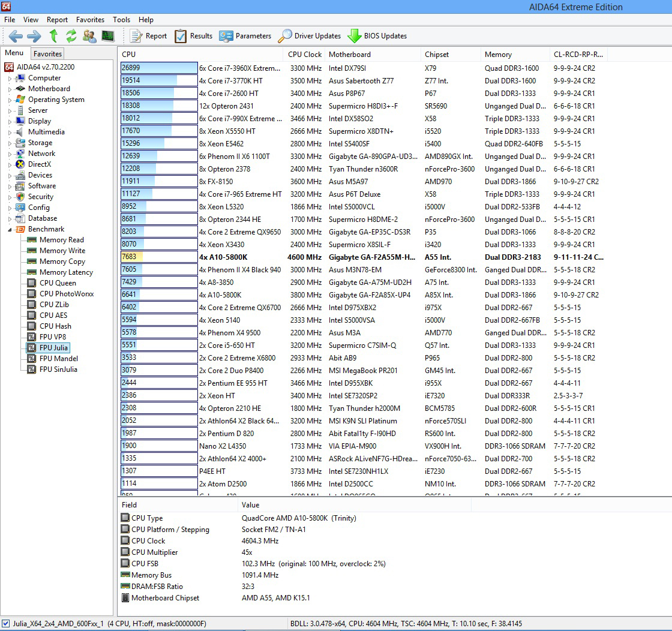Viewport: 672px width, 631px height.
Task: Sort by CL-RCD-RP-R... column header
Action: pyautogui.click(x=578, y=55)
